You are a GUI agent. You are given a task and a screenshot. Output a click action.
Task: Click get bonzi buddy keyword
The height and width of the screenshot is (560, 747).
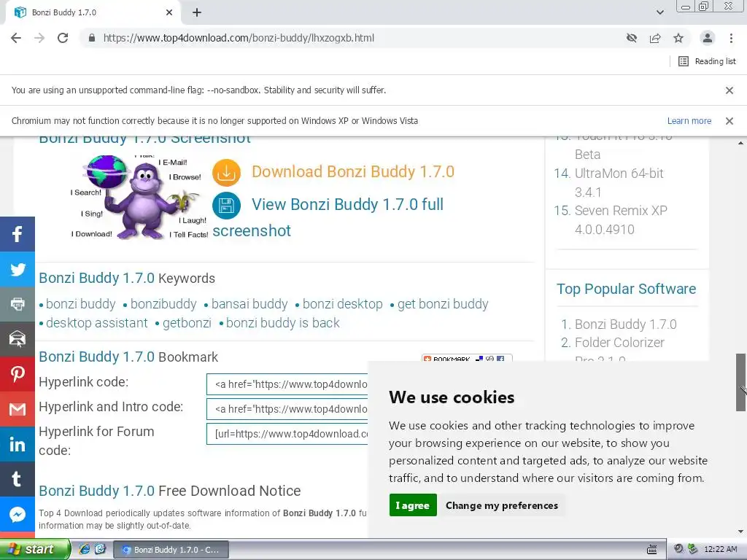[443, 304]
